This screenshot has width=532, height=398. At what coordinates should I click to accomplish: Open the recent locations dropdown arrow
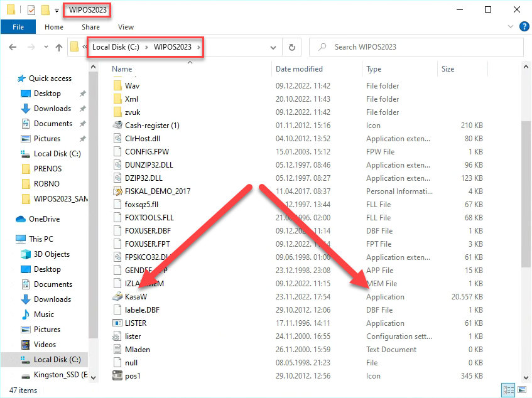click(x=45, y=47)
